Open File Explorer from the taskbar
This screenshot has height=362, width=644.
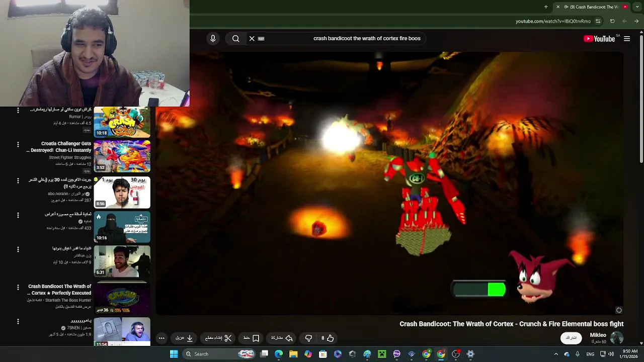click(293, 354)
